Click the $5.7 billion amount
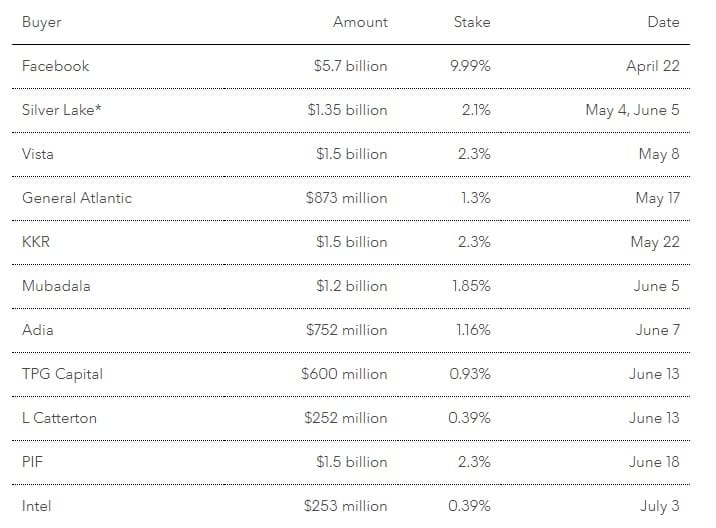 350,66
